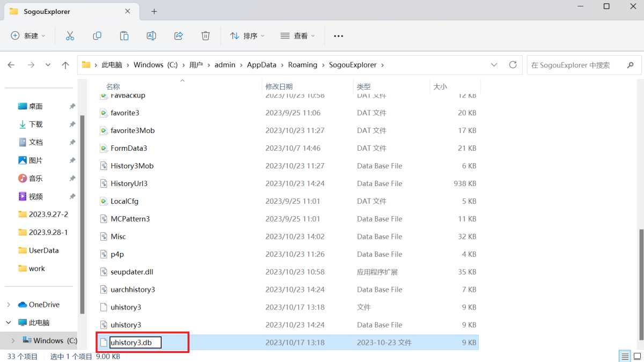This screenshot has width=644, height=362.
Task: Open the 排序 sort dropdown
Action: [x=247, y=36]
